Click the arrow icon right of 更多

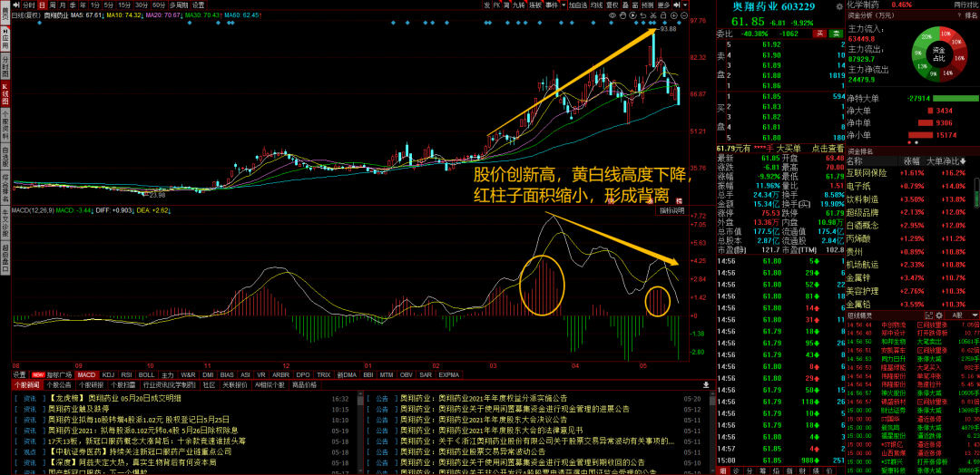[x=676, y=5]
